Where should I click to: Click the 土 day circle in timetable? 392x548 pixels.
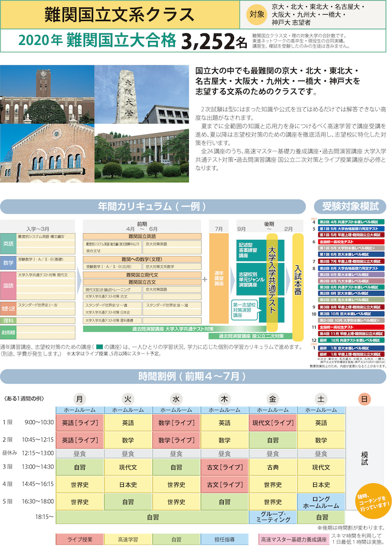321,399
